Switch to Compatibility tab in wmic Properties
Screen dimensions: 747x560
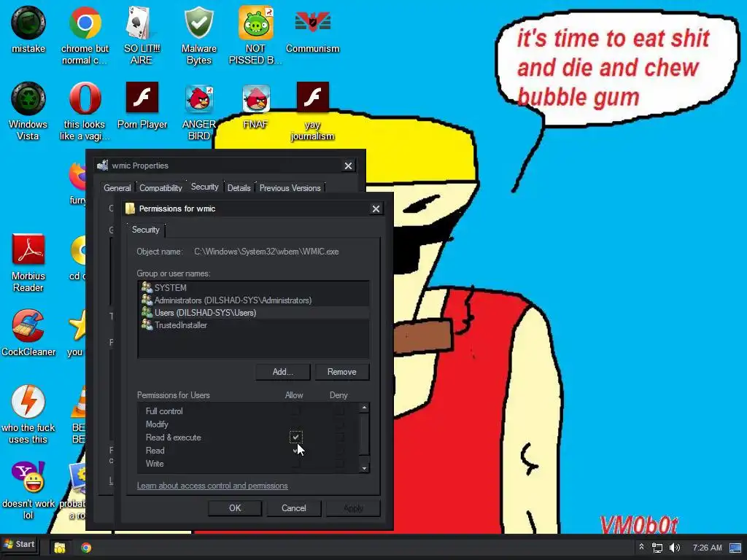click(160, 188)
